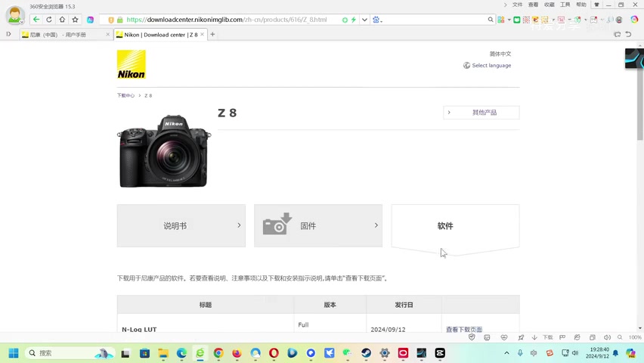Open the 查看 menu

coord(533,5)
